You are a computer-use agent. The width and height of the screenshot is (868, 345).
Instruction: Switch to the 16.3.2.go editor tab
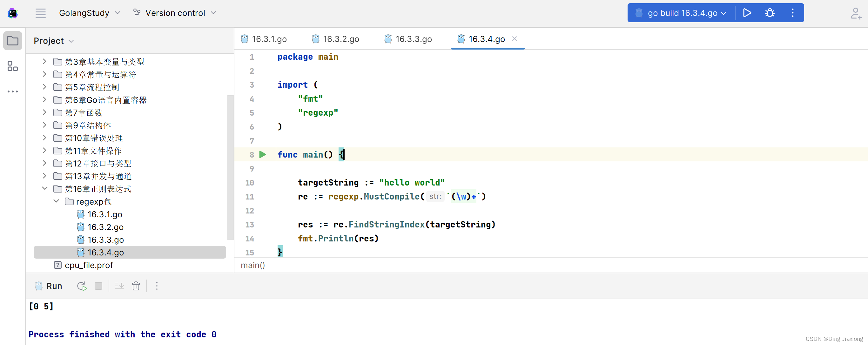pyautogui.click(x=336, y=39)
